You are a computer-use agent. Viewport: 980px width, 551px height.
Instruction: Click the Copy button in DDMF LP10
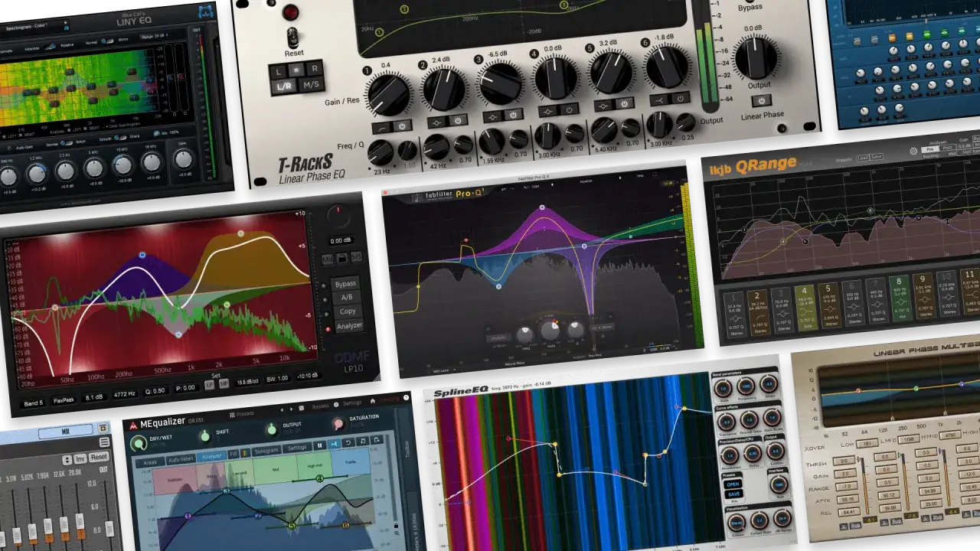pos(347,311)
